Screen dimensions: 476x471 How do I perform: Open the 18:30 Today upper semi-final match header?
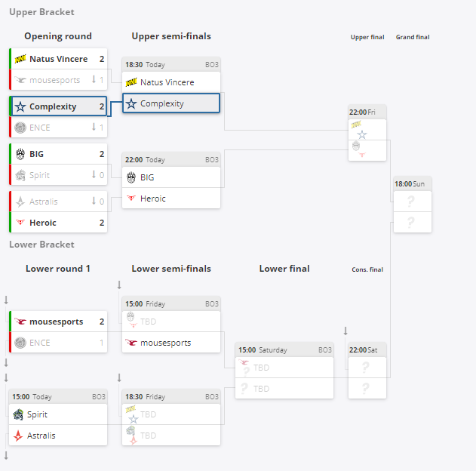click(171, 65)
